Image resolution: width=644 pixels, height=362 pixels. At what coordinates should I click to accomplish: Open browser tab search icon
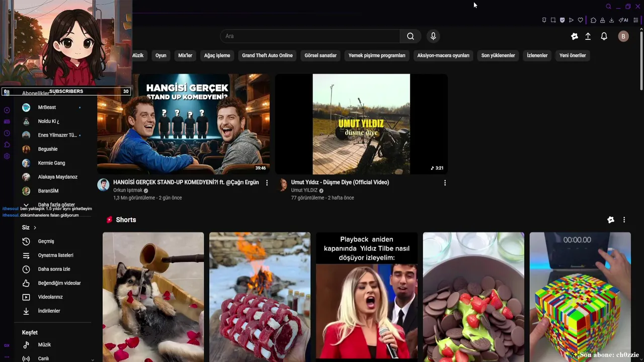pyautogui.click(x=608, y=7)
